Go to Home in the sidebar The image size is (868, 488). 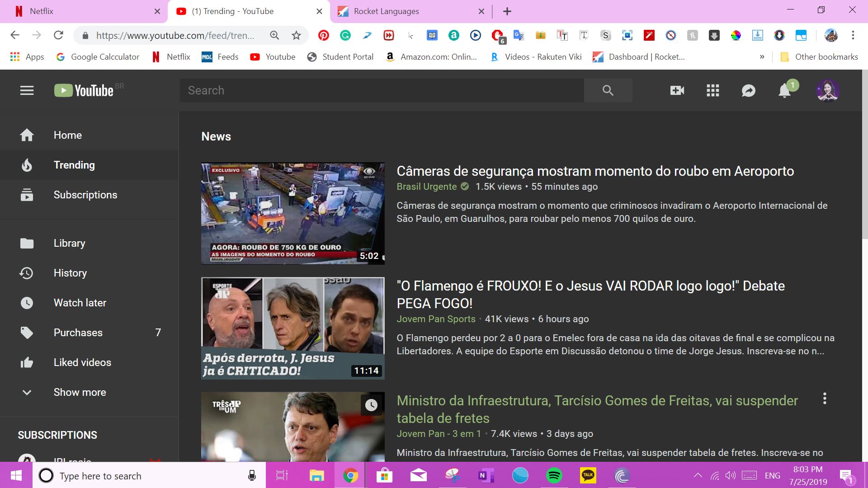90,135
